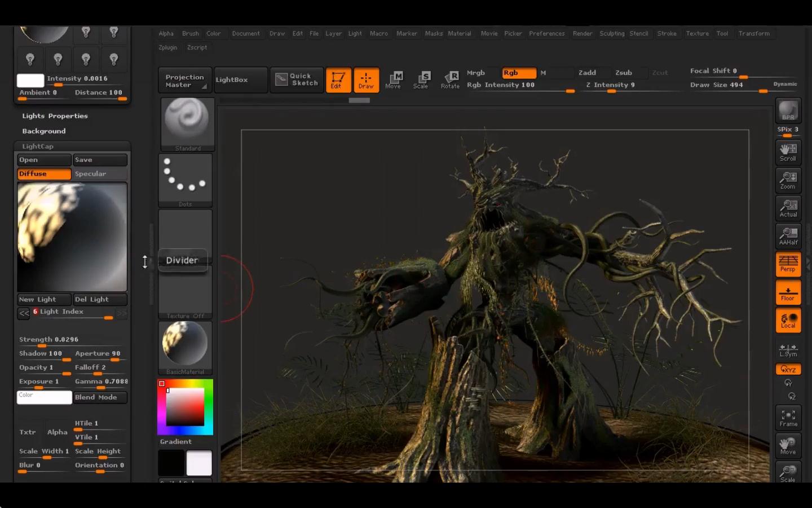The width and height of the screenshot is (812, 508).
Task: Expand the Lights Properties section
Action: [x=55, y=116]
